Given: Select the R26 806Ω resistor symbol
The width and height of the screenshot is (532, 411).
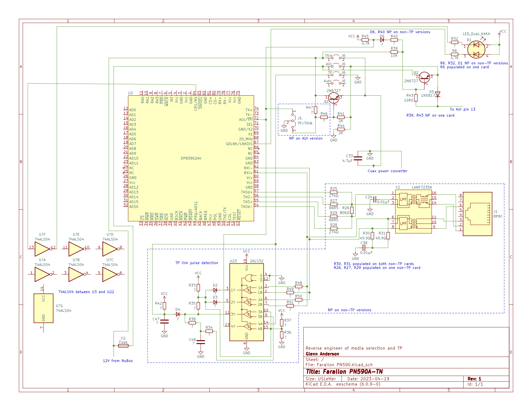Looking at the screenshot, I should (x=352, y=210).
